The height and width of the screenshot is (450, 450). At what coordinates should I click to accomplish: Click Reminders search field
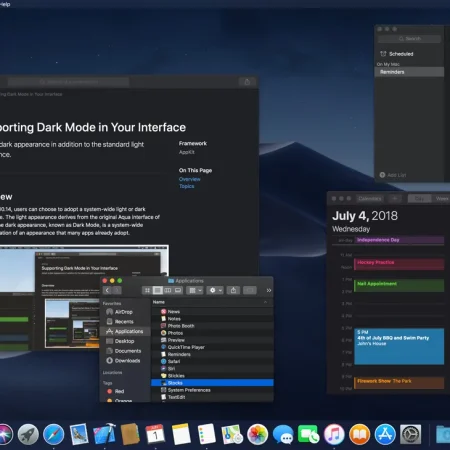(x=409, y=39)
